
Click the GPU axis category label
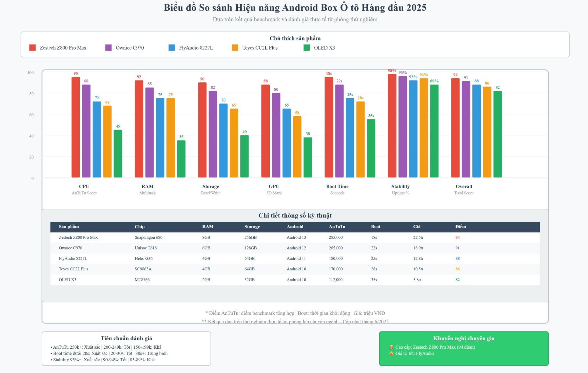274,186
